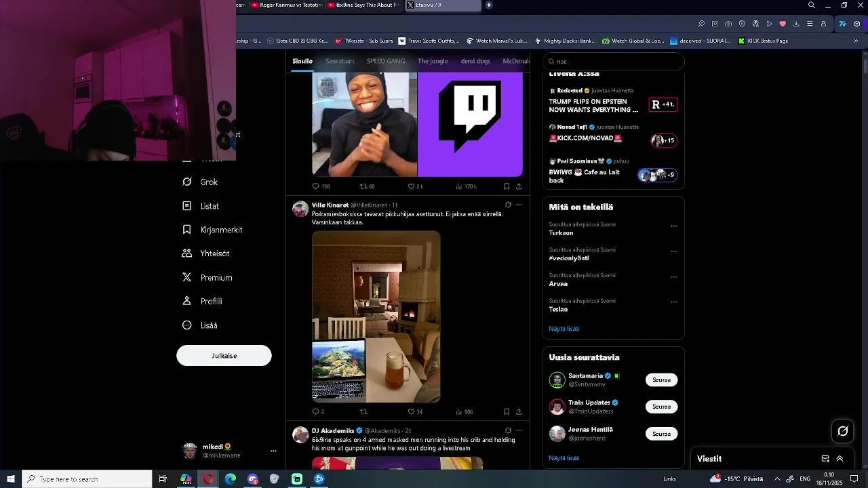Follow Joonas Hentilä with Seuraa button

click(661, 434)
